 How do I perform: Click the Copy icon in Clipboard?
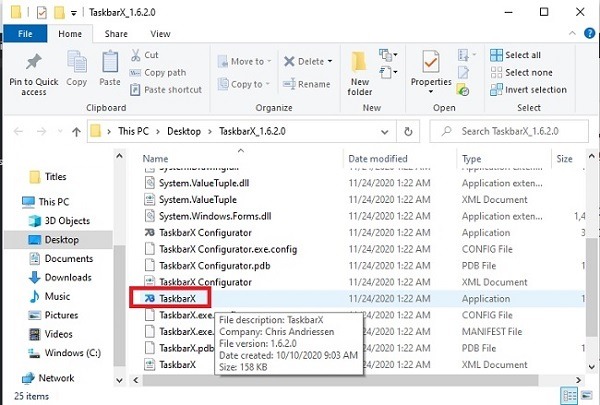coord(77,68)
